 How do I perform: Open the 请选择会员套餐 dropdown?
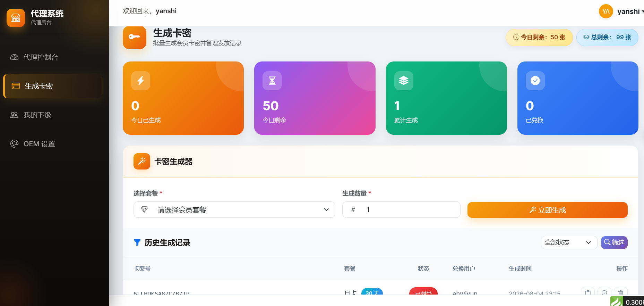tap(234, 210)
